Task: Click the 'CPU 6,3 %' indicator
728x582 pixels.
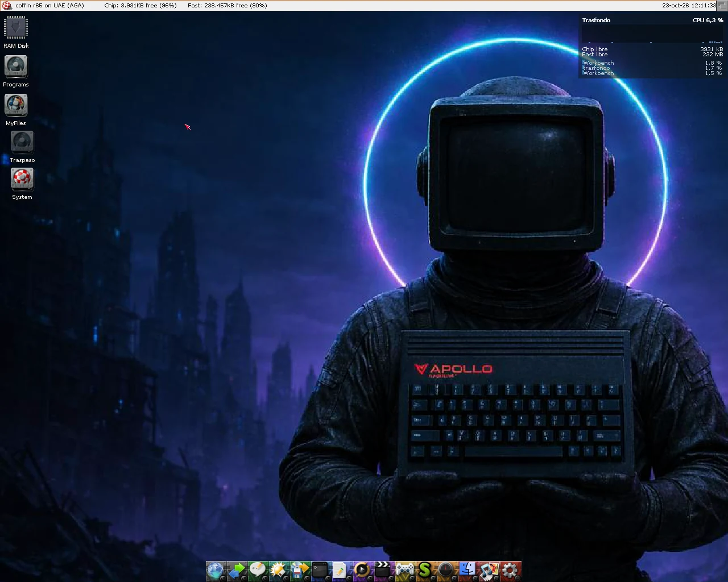Action: pos(708,20)
